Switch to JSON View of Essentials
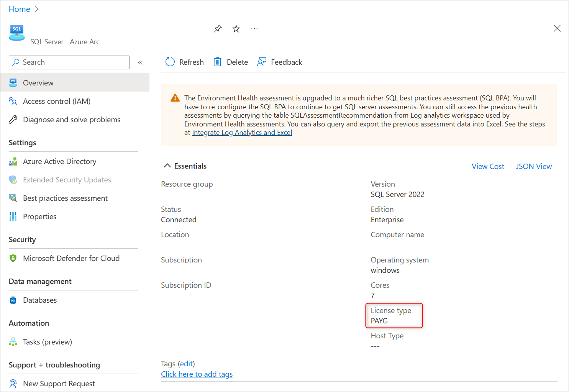Viewport: 569px width, 392px height. [534, 166]
